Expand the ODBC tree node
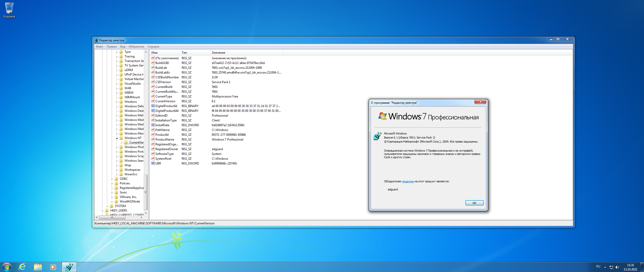 tap(112, 179)
